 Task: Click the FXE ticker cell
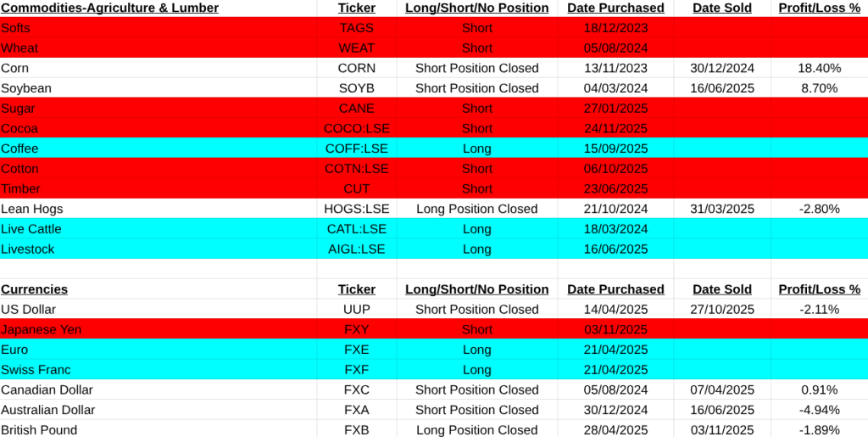(x=356, y=350)
